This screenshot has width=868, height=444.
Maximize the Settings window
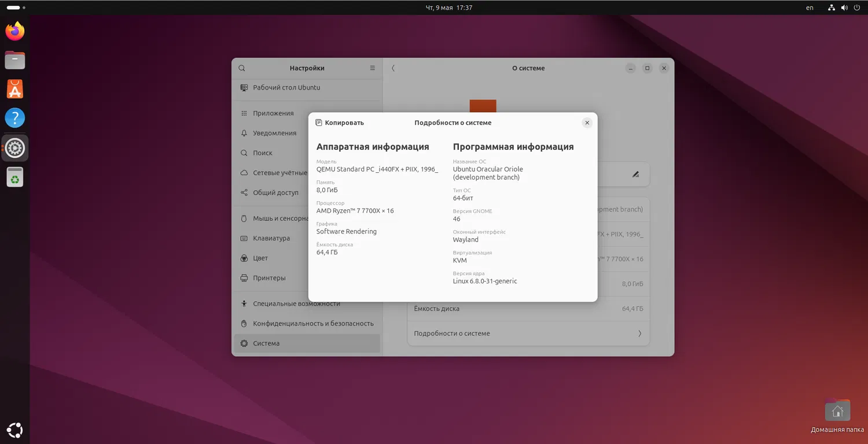(x=648, y=68)
